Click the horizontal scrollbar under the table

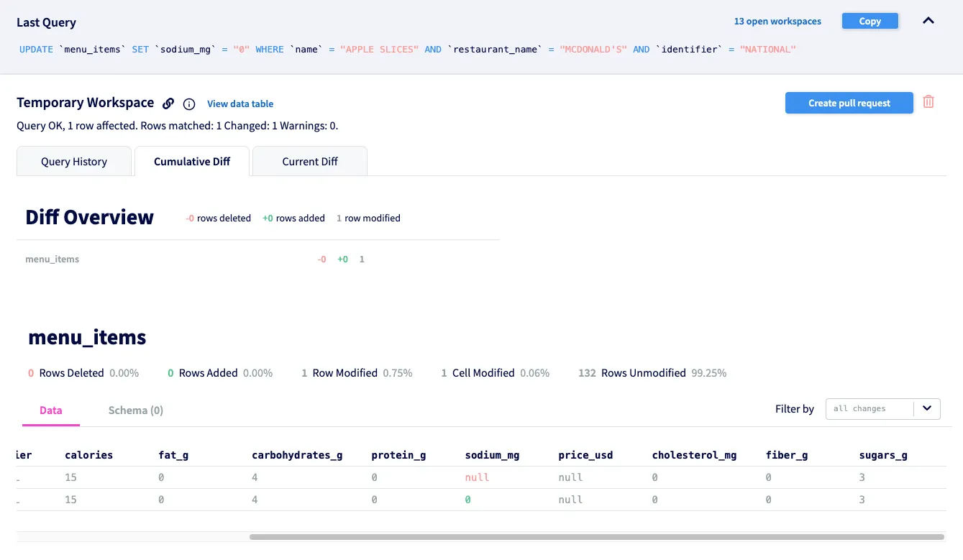point(596,537)
